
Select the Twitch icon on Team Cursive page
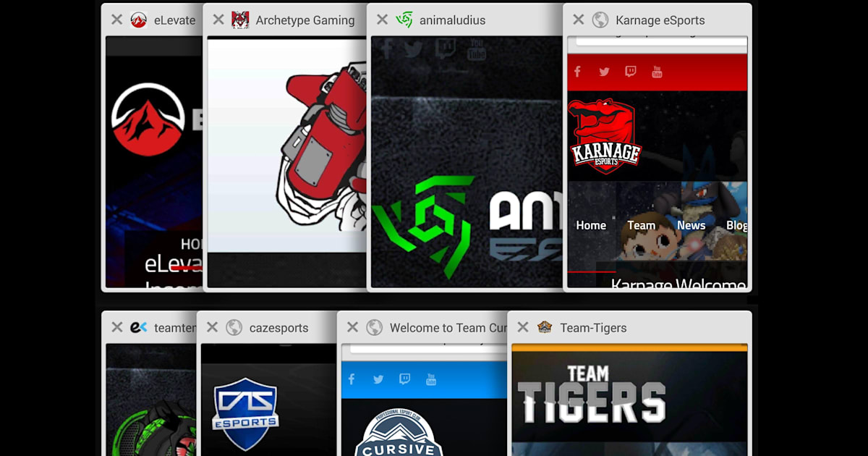click(405, 379)
